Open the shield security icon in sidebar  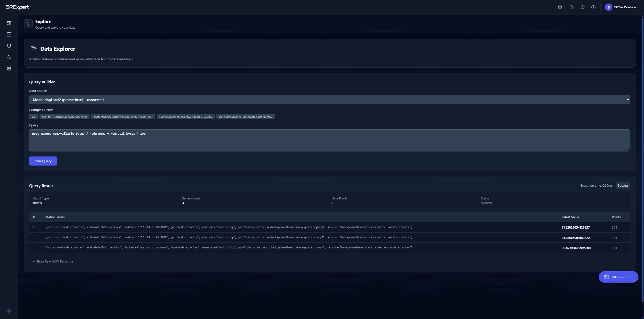pos(9,46)
